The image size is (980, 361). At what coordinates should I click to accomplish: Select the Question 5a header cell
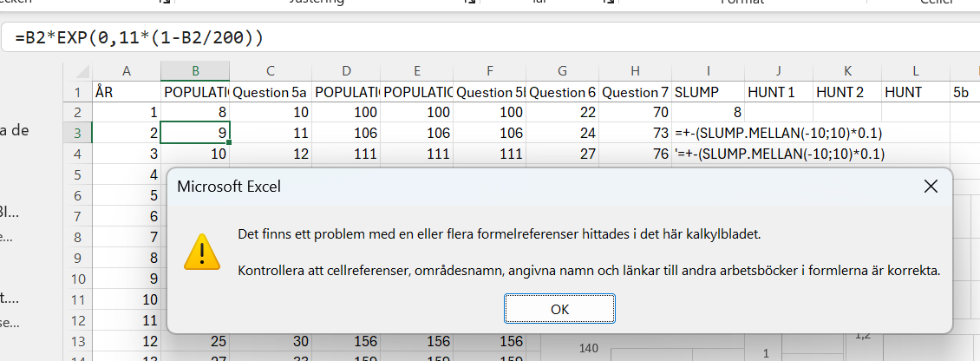click(x=269, y=92)
